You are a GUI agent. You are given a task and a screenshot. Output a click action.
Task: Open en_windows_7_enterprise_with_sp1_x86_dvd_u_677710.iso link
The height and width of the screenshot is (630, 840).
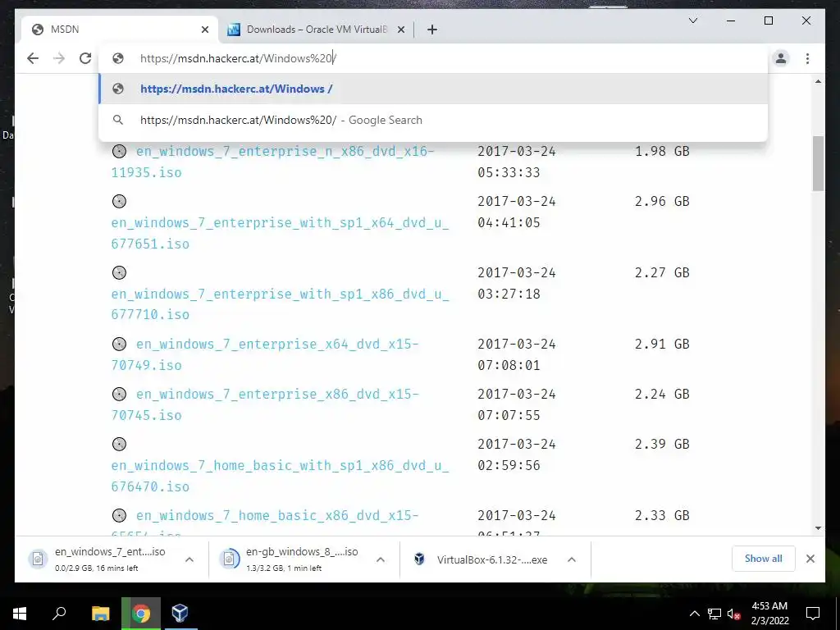tap(281, 304)
